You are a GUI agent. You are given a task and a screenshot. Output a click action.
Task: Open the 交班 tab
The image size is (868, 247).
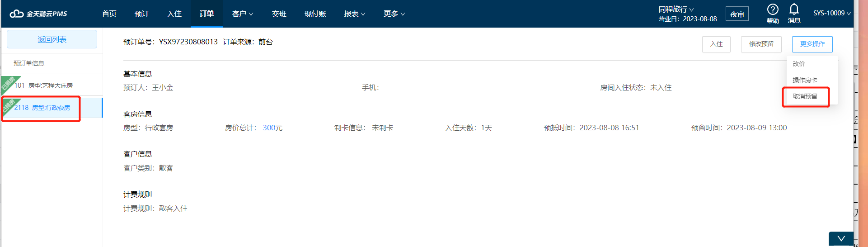point(279,14)
